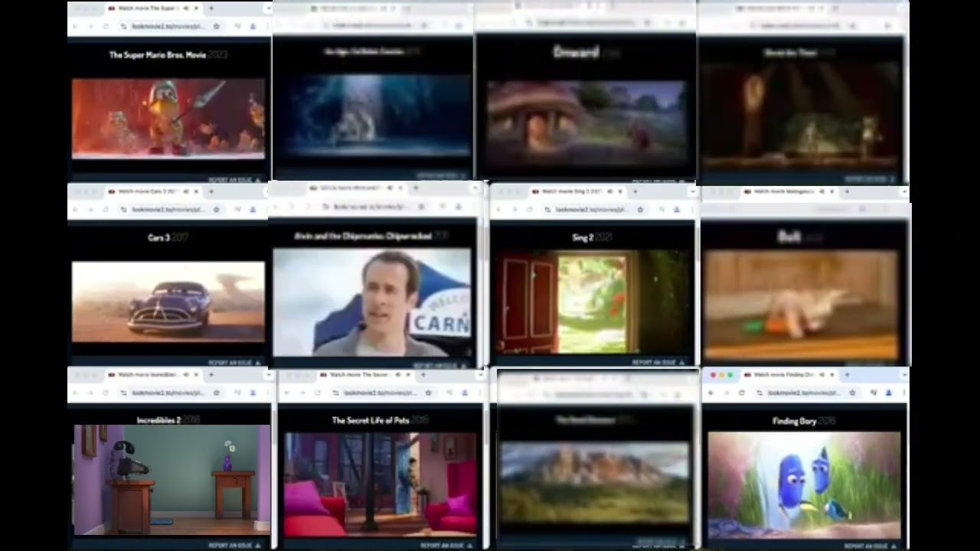
Task: Close The Secret Life of Pets tab
Action: click(408, 375)
